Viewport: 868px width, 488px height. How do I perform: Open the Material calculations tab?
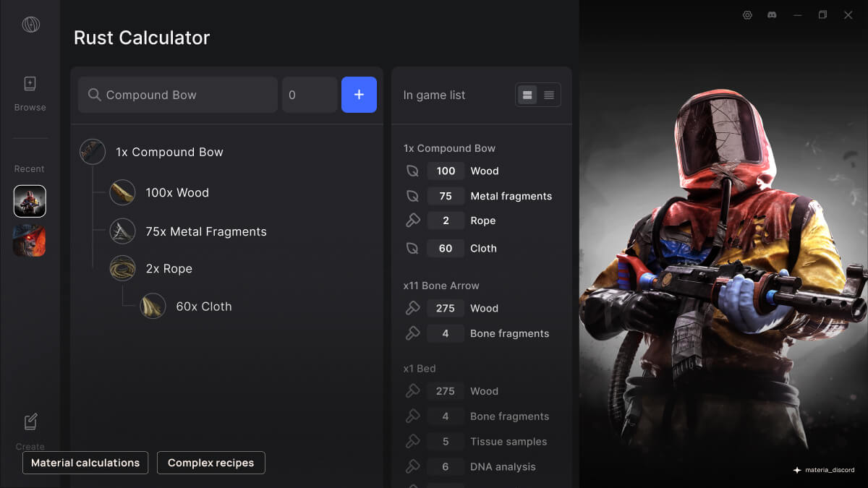85,463
